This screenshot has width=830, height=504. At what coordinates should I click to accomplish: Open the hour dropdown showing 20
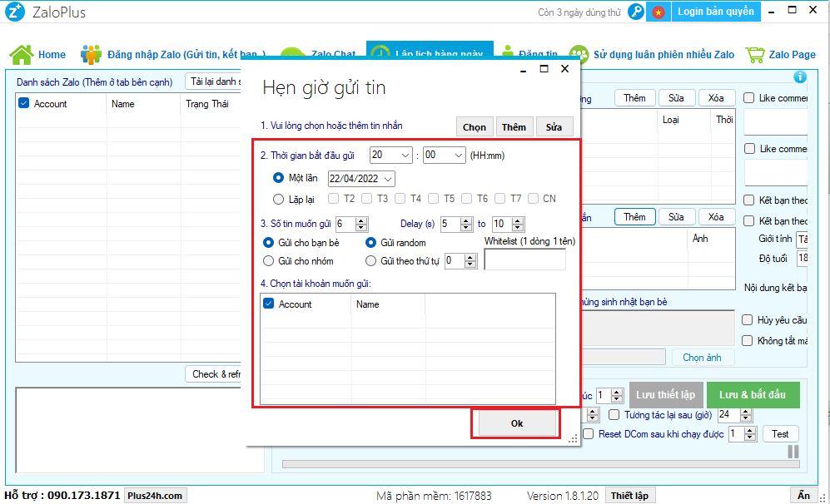click(x=391, y=155)
